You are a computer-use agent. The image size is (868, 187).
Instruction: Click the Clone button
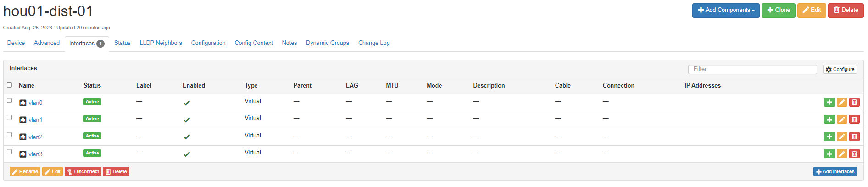[778, 10]
